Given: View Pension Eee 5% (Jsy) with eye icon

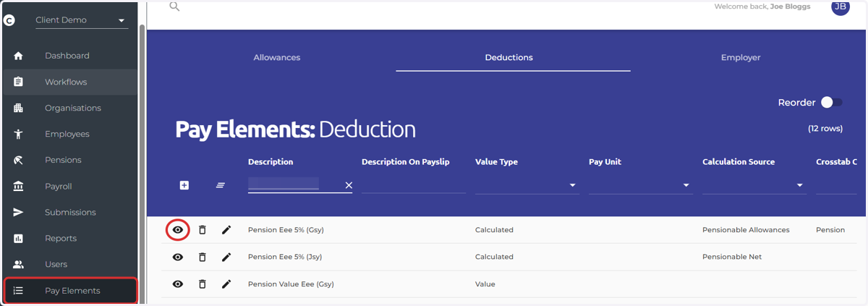Looking at the screenshot, I should pos(178,257).
